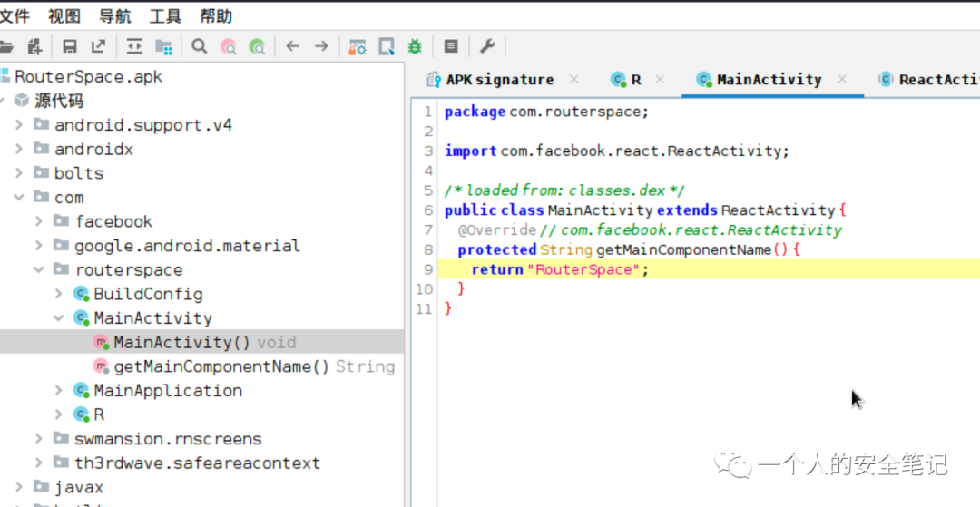The height and width of the screenshot is (507, 980).
Task: Navigate forward with right arrow icon
Action: (321, 46)
